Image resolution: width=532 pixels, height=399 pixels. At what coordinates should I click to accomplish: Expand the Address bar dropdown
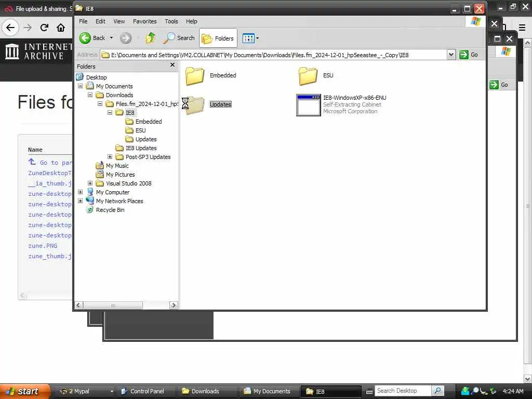point(451,55)
